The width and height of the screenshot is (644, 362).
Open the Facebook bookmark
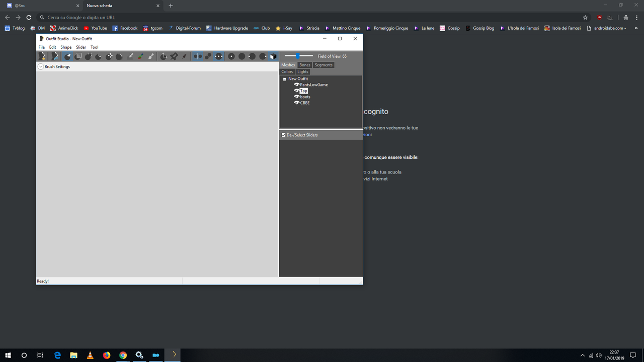125,28
